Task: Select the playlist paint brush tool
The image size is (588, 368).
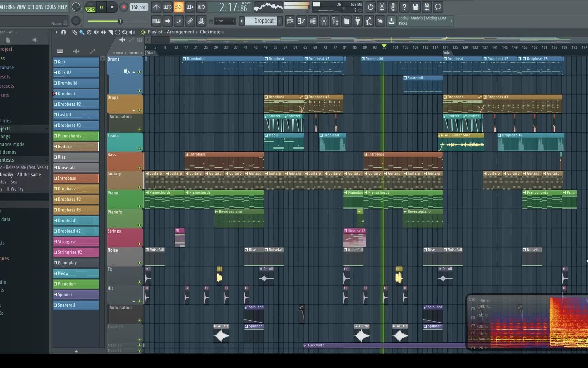Action: (82, 32)
